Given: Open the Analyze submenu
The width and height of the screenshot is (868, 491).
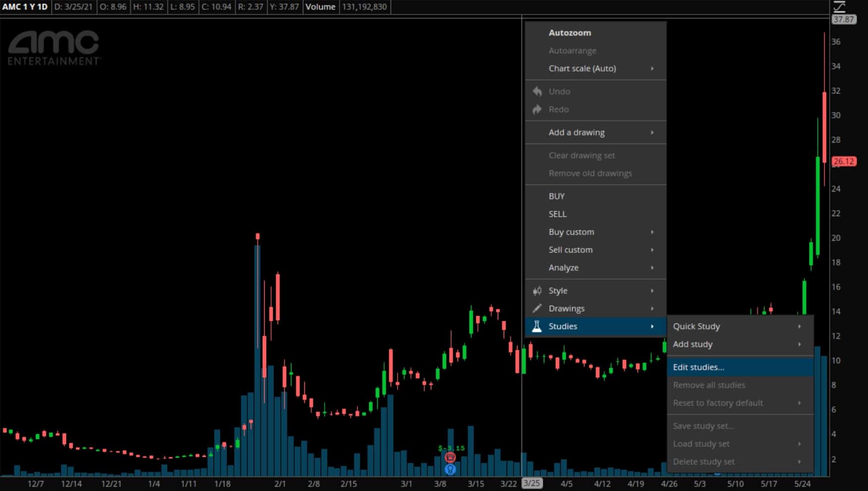Looking at the screenshot, I should point(595,268).
